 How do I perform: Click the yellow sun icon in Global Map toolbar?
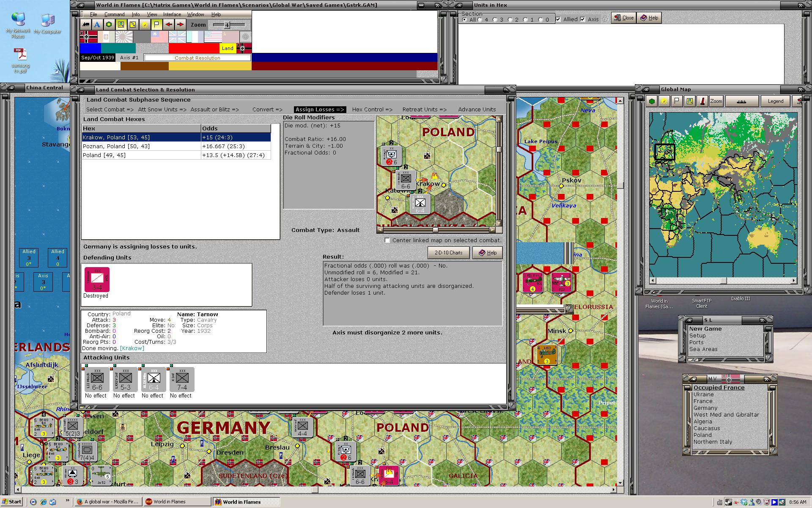click(664, 101)
